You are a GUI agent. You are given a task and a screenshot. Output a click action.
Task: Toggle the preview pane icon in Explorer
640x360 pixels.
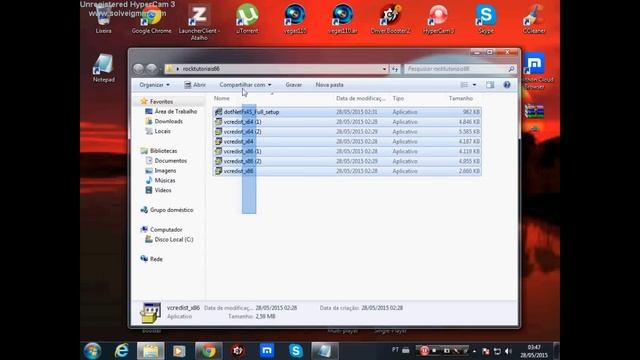click(x=490, y=85)
